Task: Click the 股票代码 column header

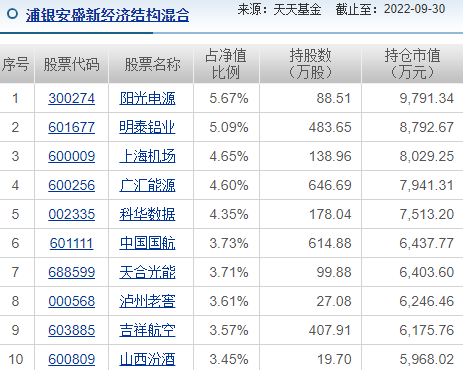Action: tap(72, 64)
